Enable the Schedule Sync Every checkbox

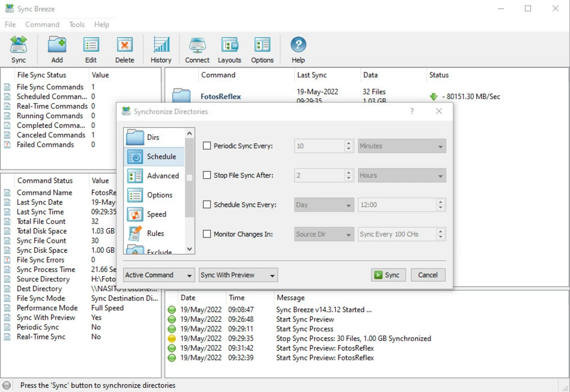[207, 204]
